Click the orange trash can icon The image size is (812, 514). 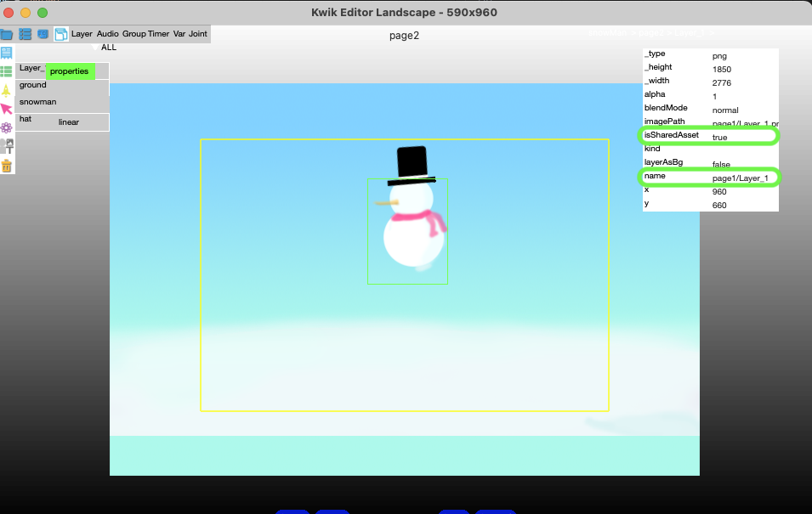click(7, 165)
